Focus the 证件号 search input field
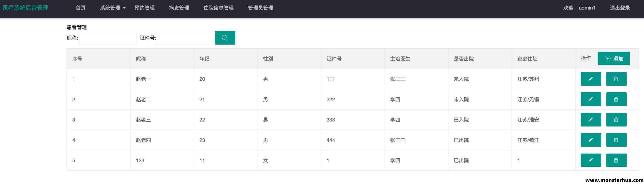This screenshot has height=187, width=644. (185, 38)
